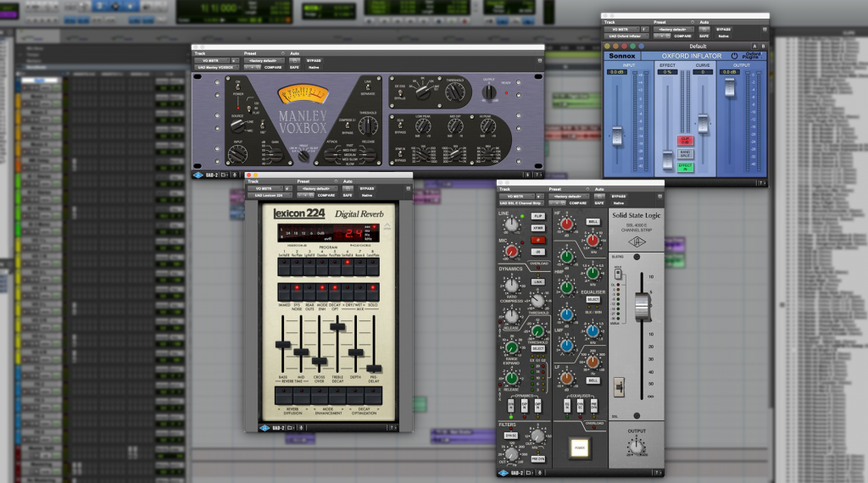868x483 pixels.
Task: Toggle the Lexicon MODE ENH button
Action: [x=322, y=291]
